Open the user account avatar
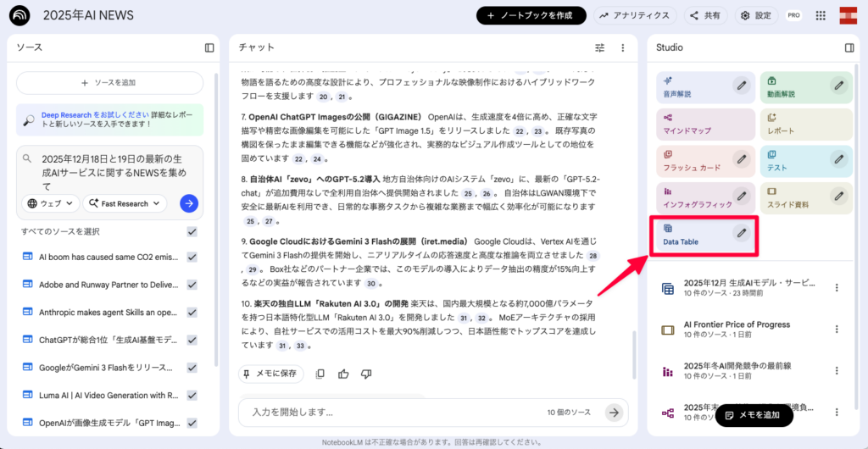Image resolution: width=868 pixels, height=449 pixels. pyautogui.click(x=848, y=15)
